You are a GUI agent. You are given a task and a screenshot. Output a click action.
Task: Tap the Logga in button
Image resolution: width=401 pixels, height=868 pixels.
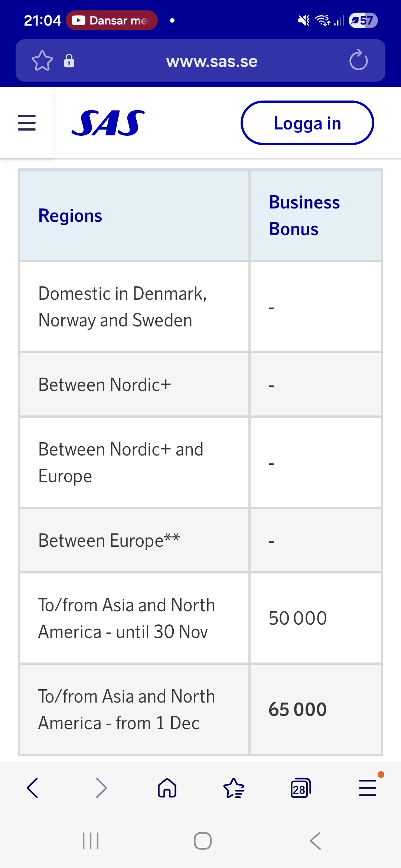307,123
